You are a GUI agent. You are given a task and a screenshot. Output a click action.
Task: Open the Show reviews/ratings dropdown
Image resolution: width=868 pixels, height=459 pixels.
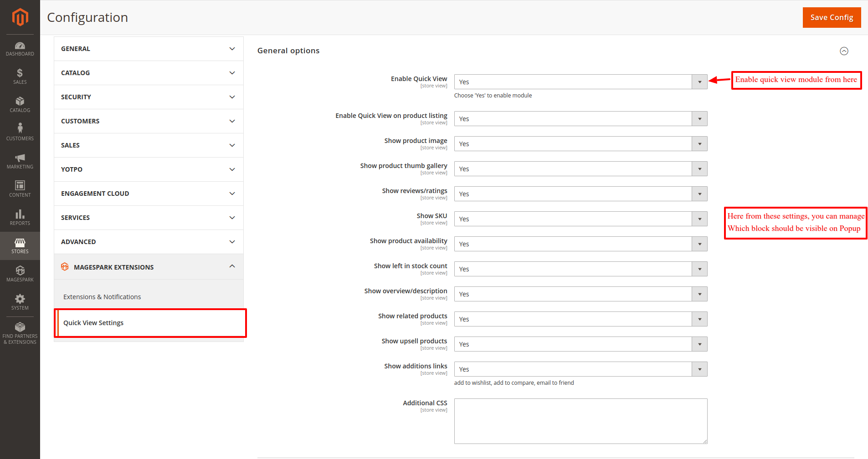coord(580,194)
